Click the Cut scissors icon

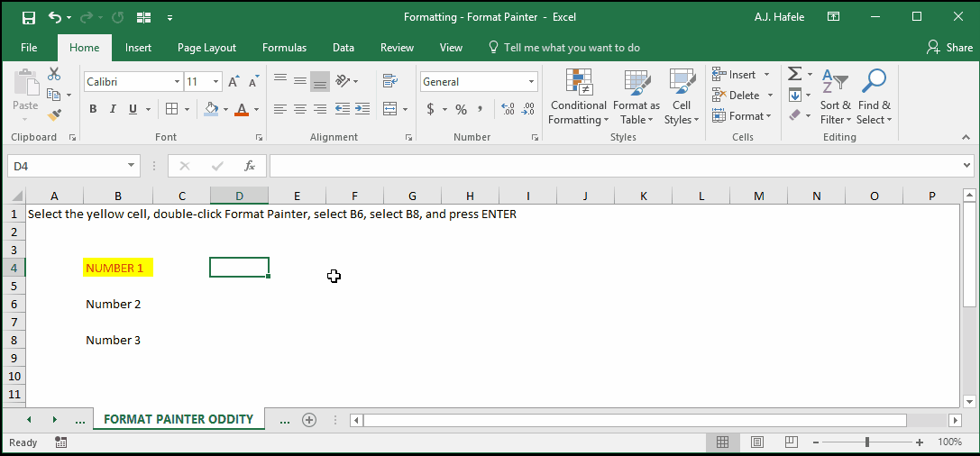click(54, 74)
